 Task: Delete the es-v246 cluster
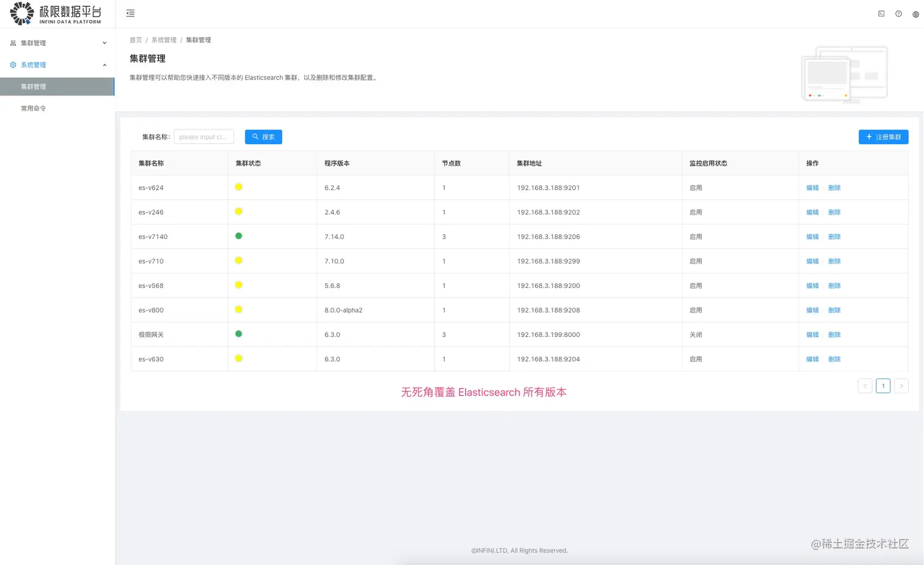[x=834, y=212]
